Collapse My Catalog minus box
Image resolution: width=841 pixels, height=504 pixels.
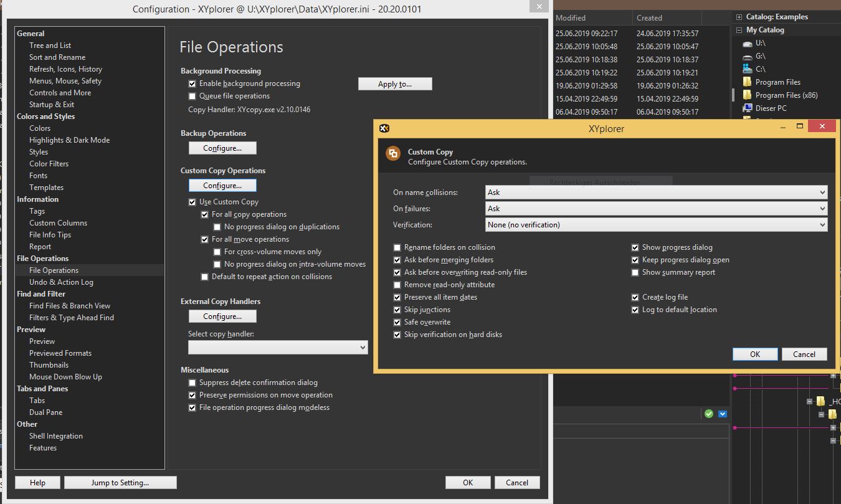[739, 30]
